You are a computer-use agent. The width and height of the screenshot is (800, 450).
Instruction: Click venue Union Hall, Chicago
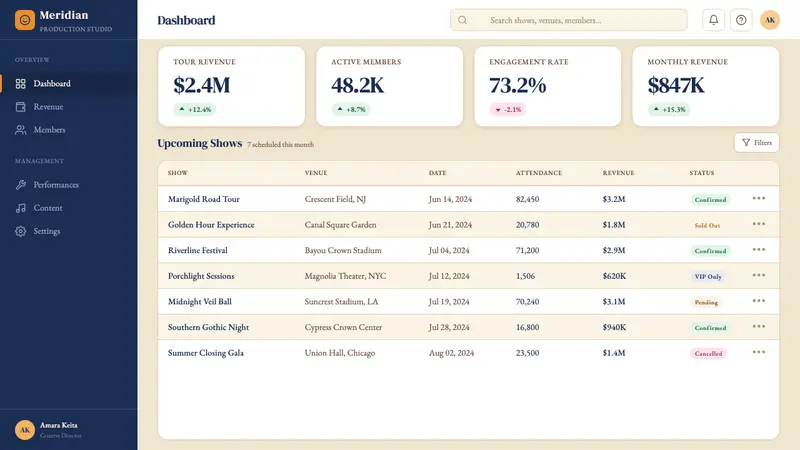coord(340,353)
